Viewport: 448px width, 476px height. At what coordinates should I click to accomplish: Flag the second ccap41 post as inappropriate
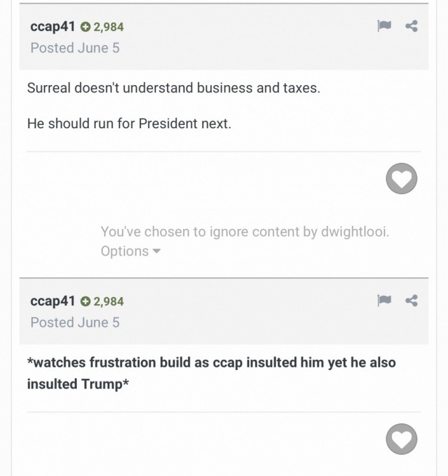384,301
